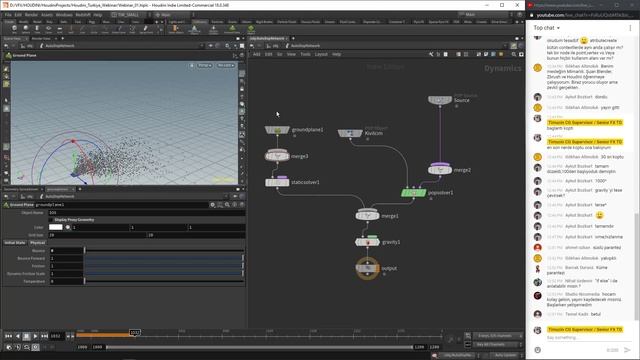
Task: Click the current frame number field in playbar
Action: click(57, 336)
